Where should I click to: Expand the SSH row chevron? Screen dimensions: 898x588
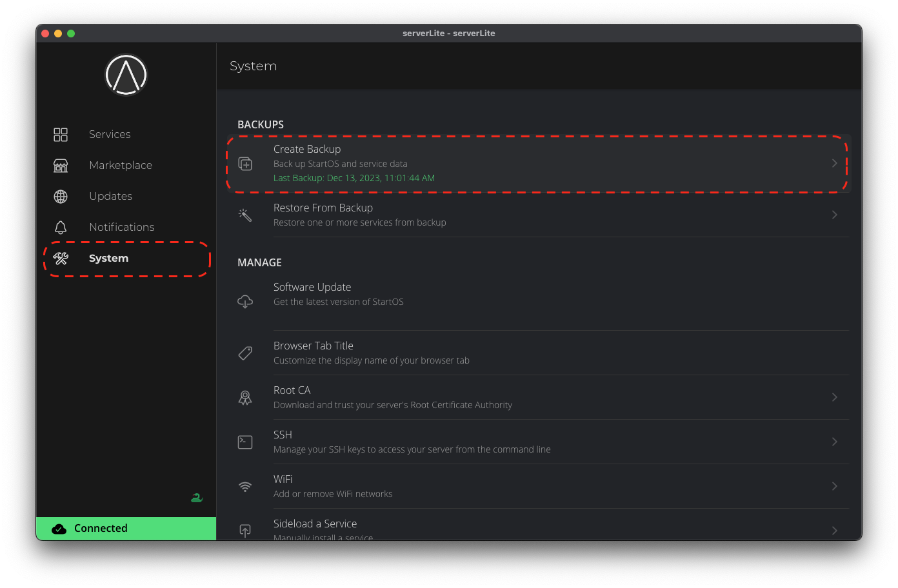(834, 442)
